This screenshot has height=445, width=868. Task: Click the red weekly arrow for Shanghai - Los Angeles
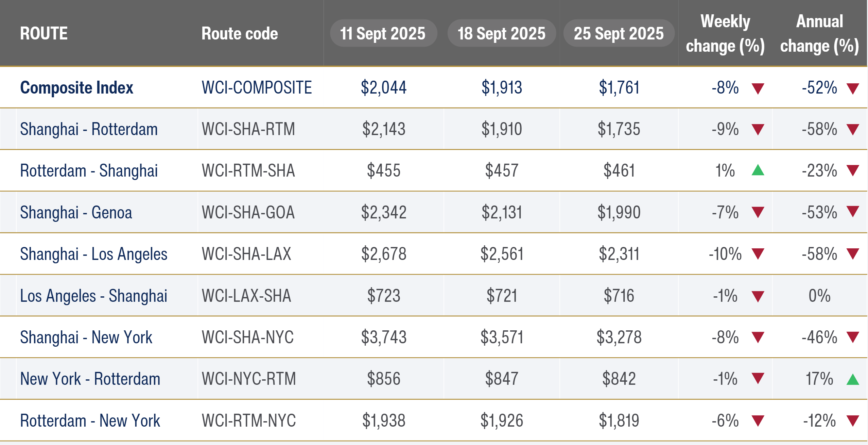coord(758,254)
